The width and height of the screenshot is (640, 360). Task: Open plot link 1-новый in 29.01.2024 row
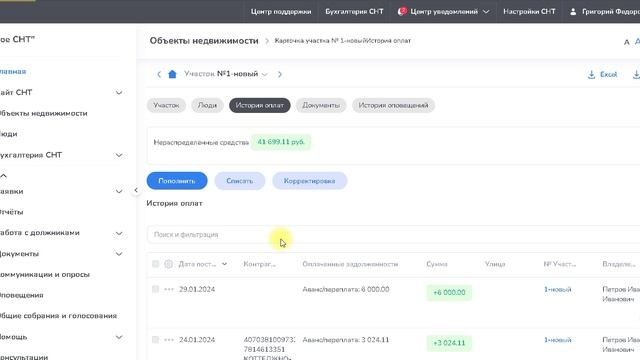coord(558,289)
